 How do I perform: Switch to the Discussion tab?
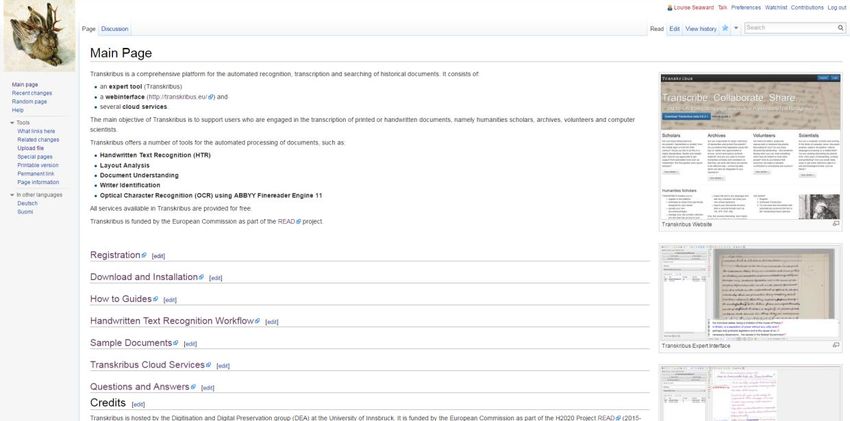(114, 29)
